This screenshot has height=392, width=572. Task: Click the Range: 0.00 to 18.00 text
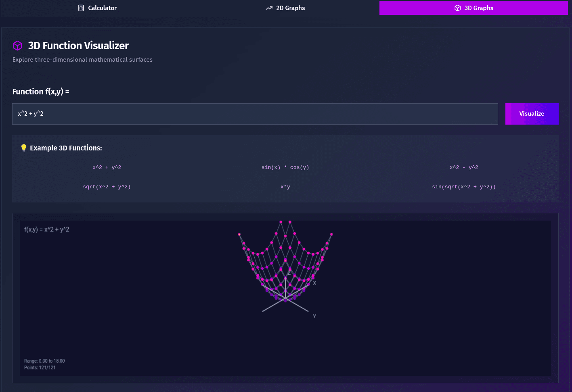pos(44,361)
